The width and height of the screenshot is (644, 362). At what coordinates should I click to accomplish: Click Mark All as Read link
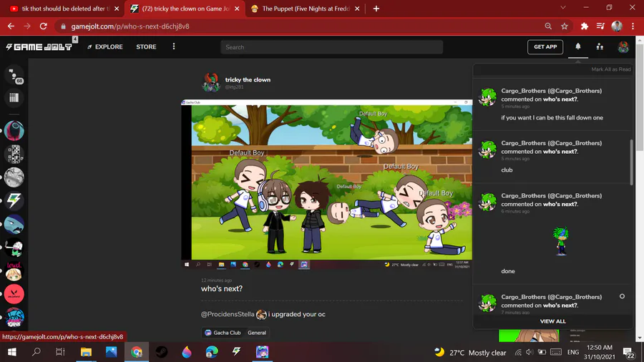click(611, 69)
